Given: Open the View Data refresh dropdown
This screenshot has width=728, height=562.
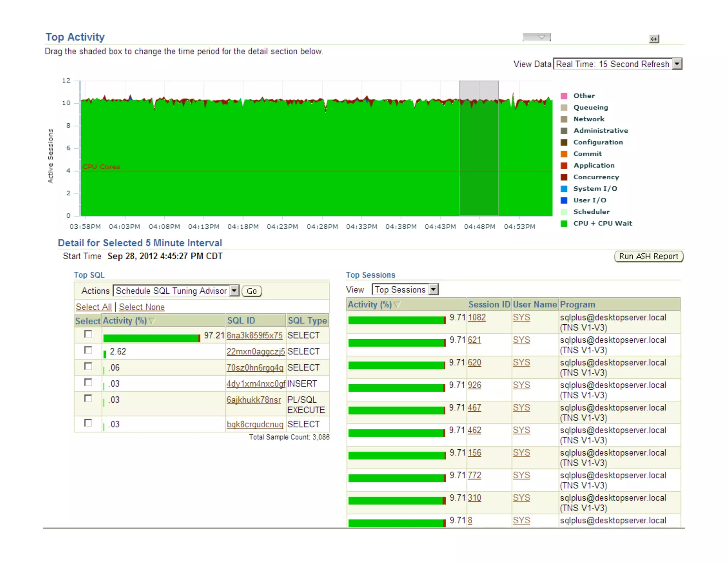Looking at the screenshot, I should 677,64.
